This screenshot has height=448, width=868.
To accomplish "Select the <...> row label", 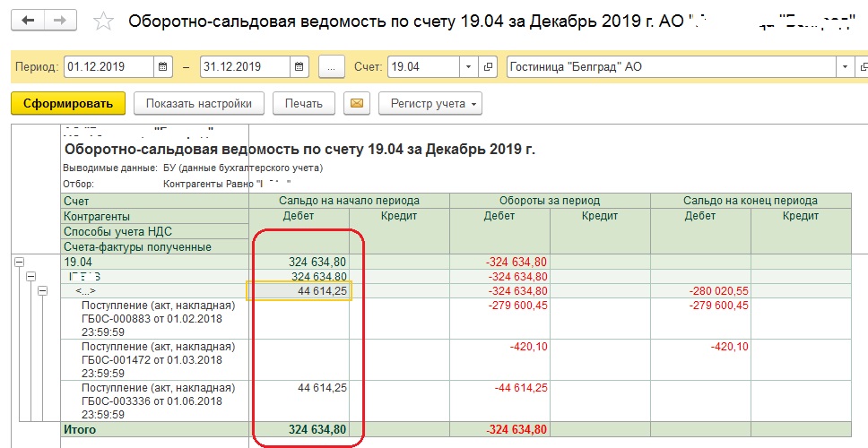I will [86, 291].
